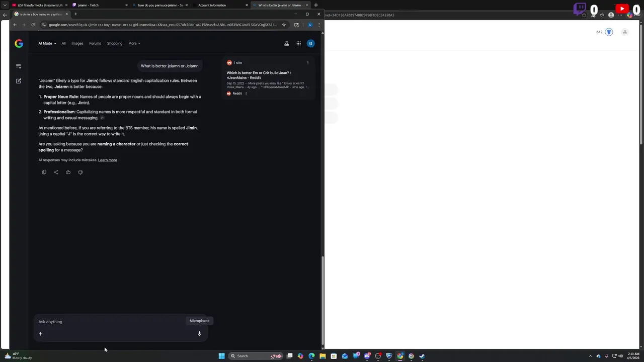
Task: Switch to the Images tab
Action: 77,43
